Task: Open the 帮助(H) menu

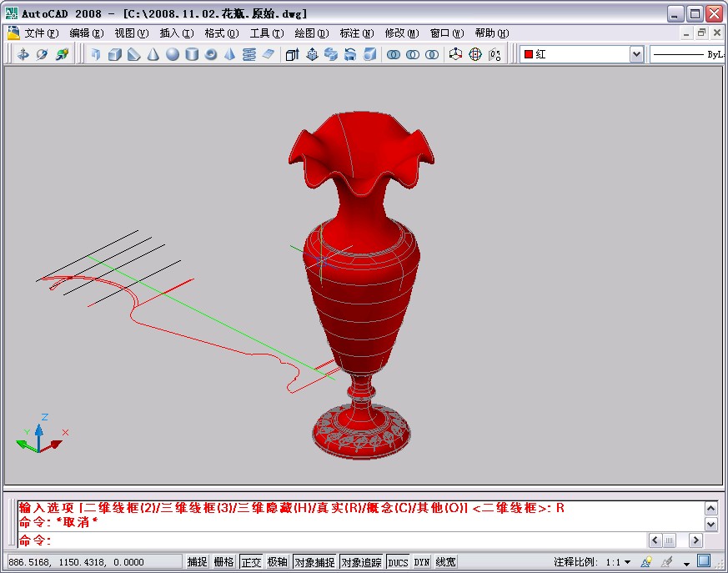Action: 492,33
